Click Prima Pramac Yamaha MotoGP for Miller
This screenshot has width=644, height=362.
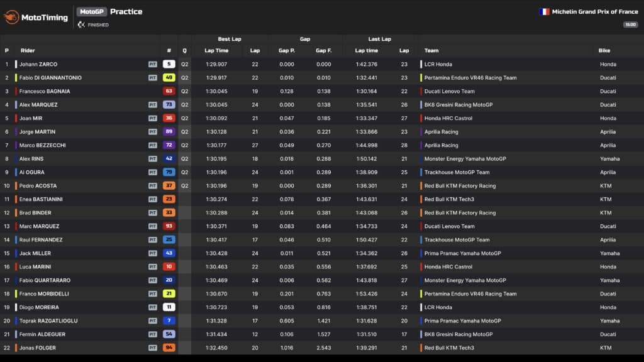[462, 254]
